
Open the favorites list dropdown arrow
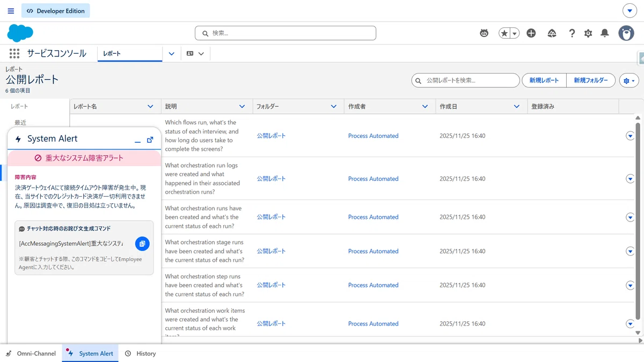(515, 33)
